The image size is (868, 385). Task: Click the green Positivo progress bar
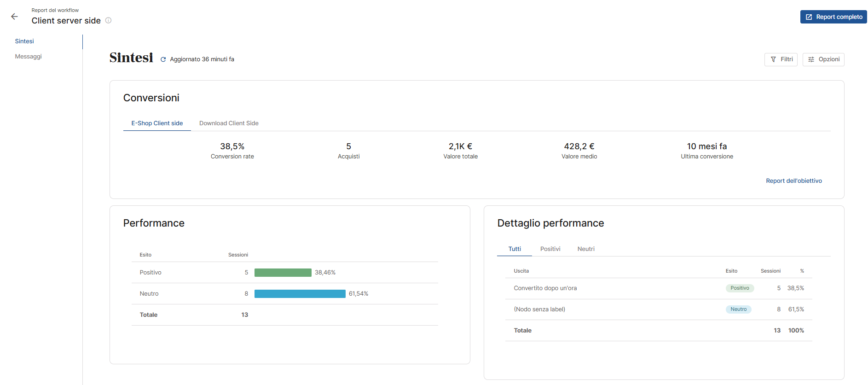(x=283, y=273)
